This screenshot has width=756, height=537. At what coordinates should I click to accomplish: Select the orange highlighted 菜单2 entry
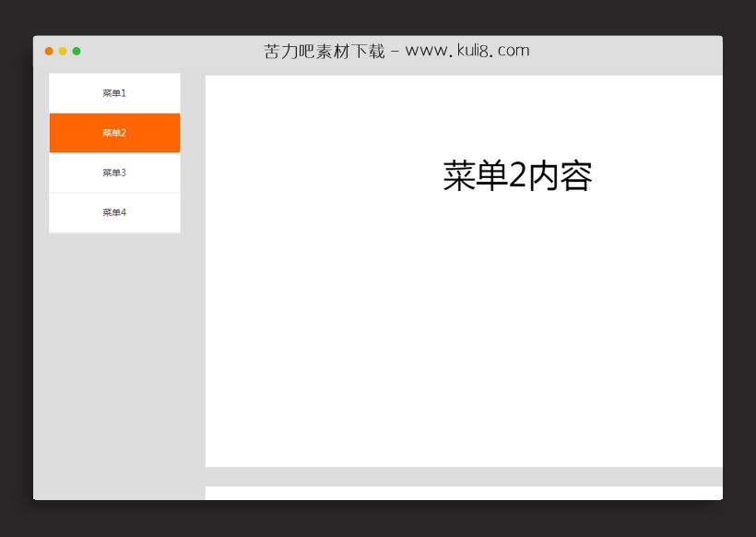point(114,132)
